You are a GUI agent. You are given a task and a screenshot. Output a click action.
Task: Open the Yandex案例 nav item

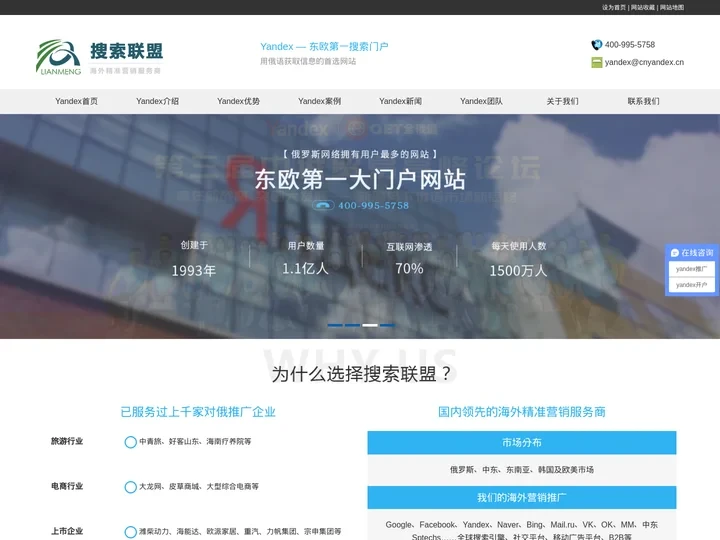click(319, 101)
